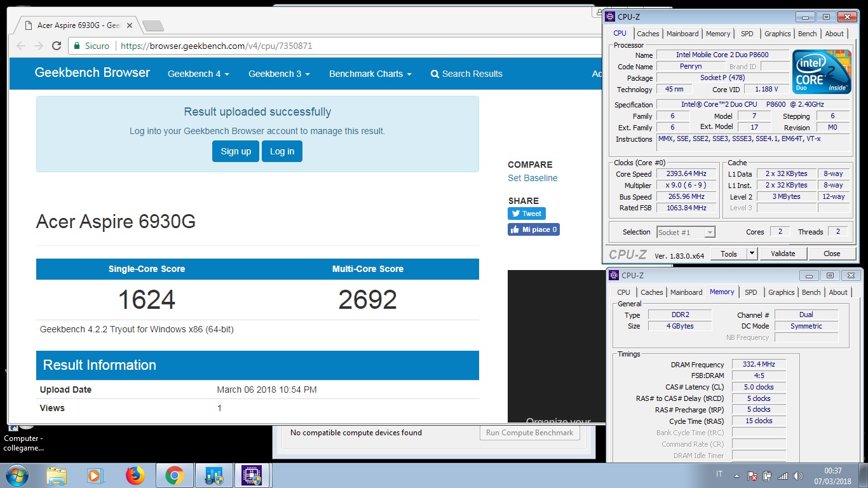Open the Socket #1 selection dropdown
868x488 pixels.
tap(686, 233)
